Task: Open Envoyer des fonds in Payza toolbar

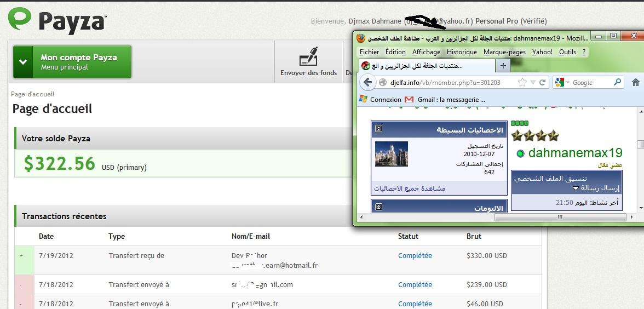Action: click(x=308, y=62)
